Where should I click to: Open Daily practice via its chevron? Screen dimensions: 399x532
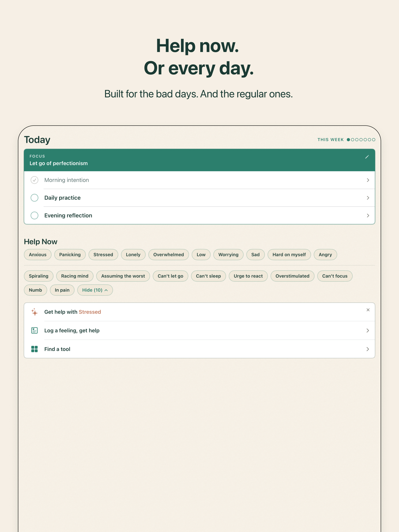click(368, 198)
